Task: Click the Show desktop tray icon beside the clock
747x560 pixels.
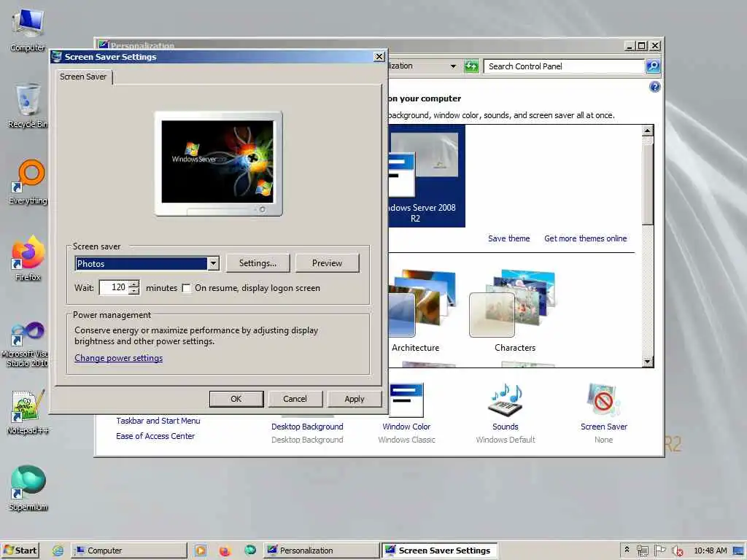Action: [x=738, y=551]
